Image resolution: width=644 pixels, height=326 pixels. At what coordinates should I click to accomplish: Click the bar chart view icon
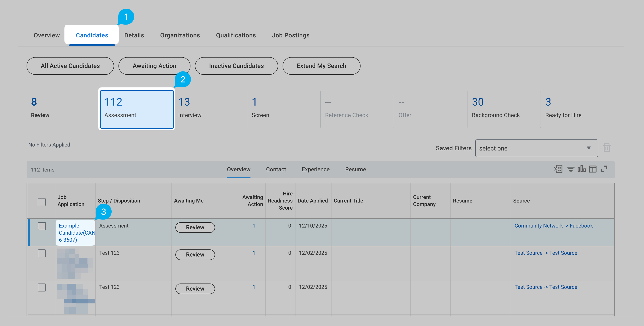click(x=581, y=169)
